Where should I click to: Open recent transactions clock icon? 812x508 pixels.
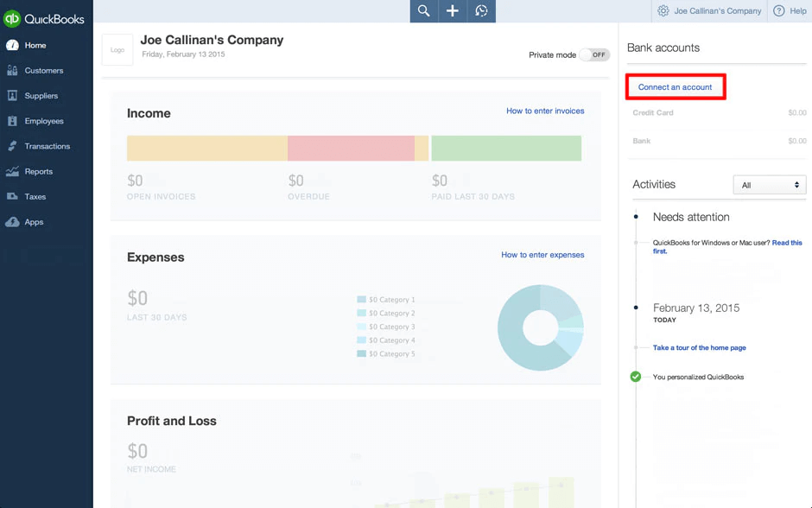coord(482,11)
